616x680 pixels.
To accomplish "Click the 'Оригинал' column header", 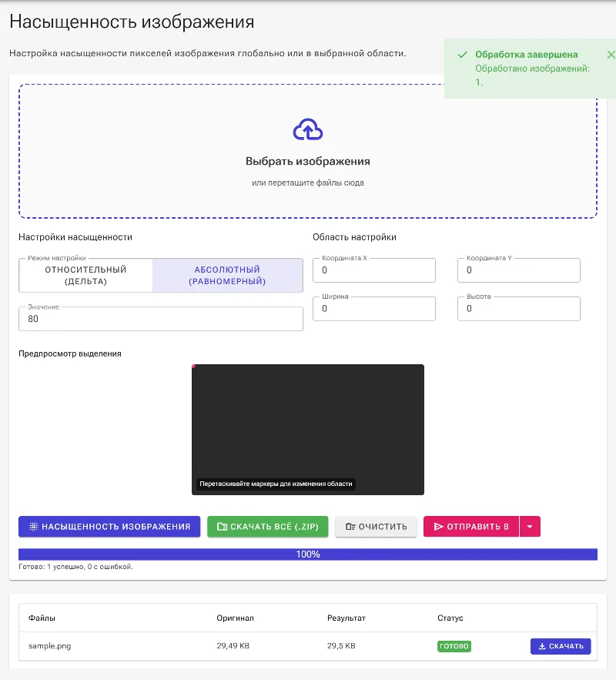I will (235, 618).
